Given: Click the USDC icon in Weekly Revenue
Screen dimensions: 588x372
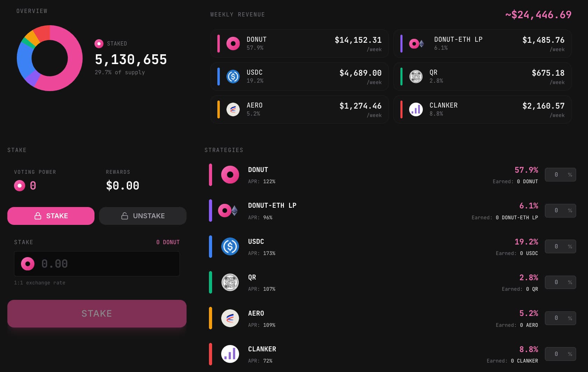Looking at the screenshot, I should [233, 77].
